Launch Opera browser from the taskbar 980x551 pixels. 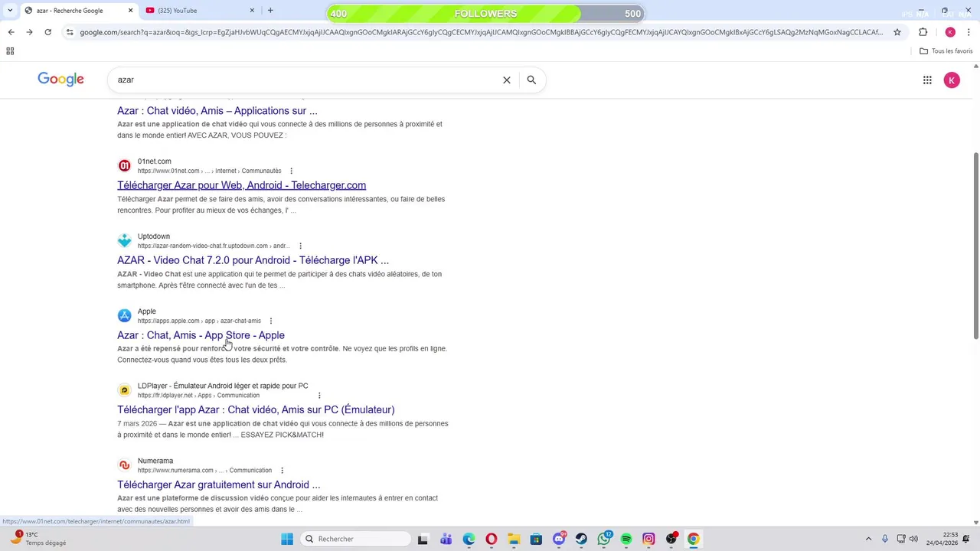492,539
